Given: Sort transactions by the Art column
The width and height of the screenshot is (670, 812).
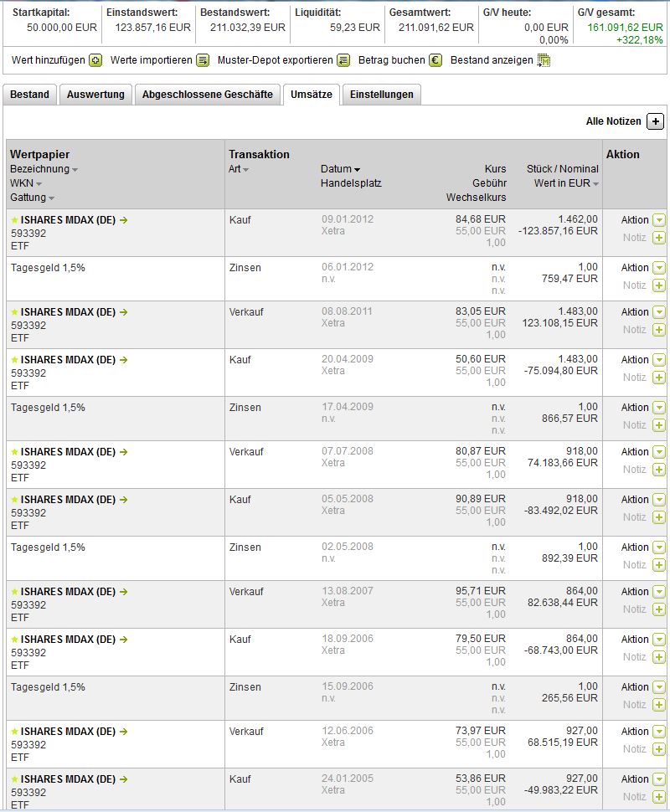Looking at the screenshot, I should (x=239, y=169).
